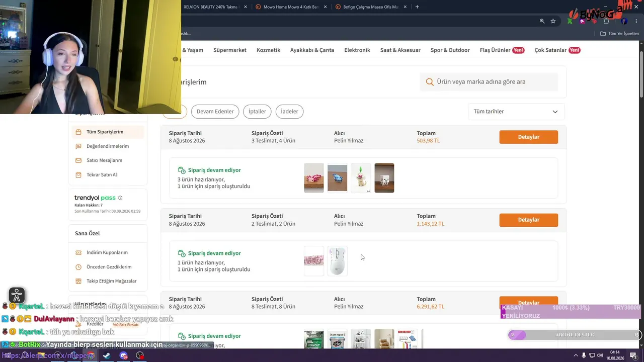644x362 pixels.
Task: Open the Chrome profile avatar
Action: pos(624,21)
